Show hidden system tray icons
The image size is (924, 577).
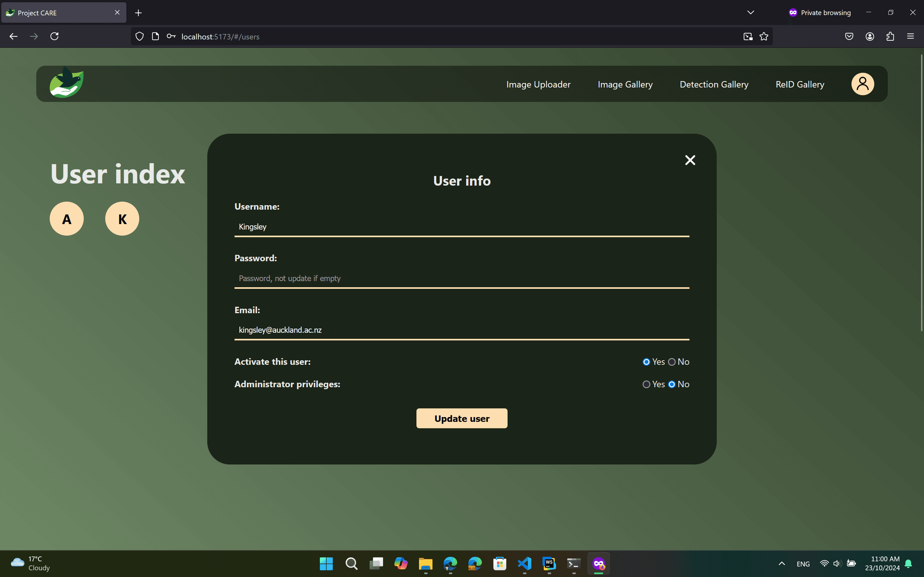coord(782,564)
